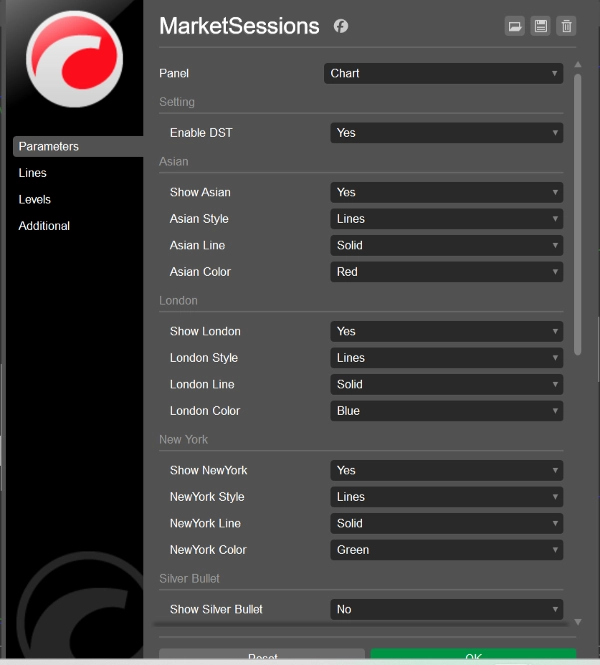
Task: Change the Asian Color from Red
Action: pyautogui.click(x=446, y=272)
